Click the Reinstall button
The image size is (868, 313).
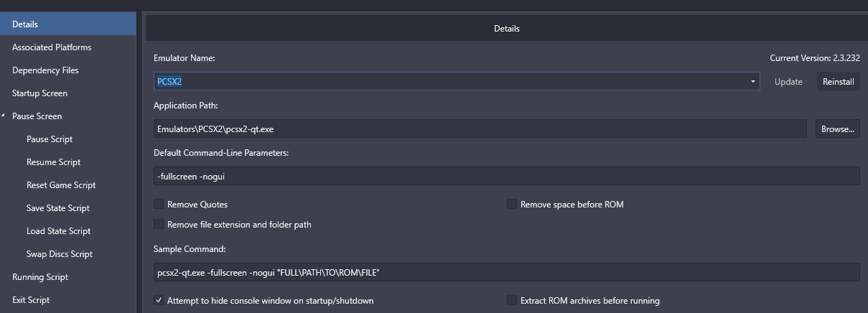838,82
